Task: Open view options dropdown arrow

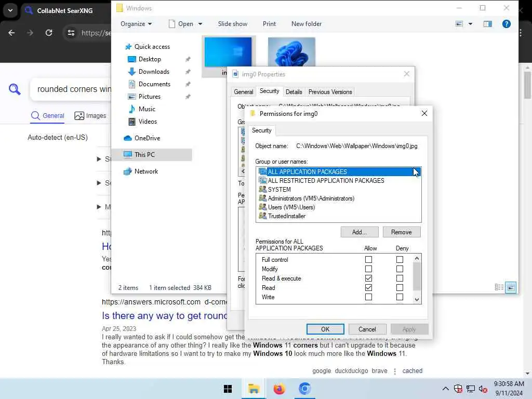Action: click(470, 24)
